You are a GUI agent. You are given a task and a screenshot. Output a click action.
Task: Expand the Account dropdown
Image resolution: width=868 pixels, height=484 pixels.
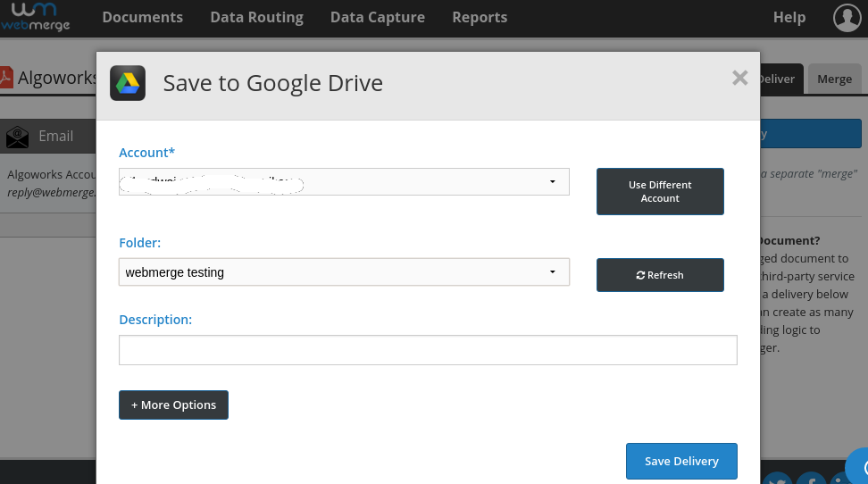(344, 181)
